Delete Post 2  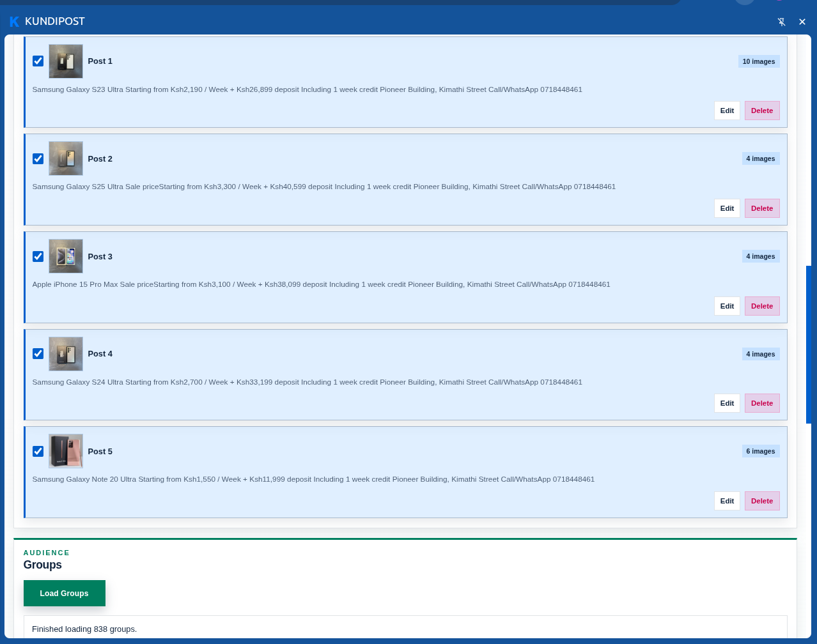tap(762, 208)
